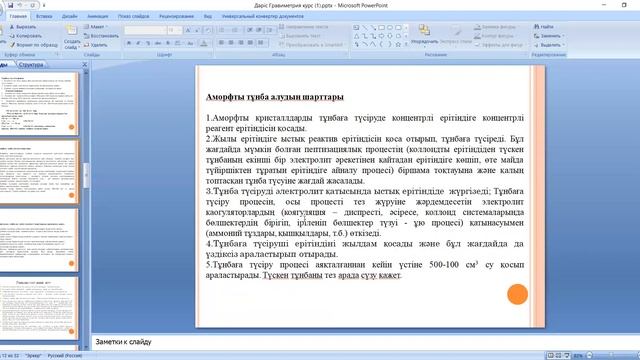Decrease list indent level

point(250,30)
